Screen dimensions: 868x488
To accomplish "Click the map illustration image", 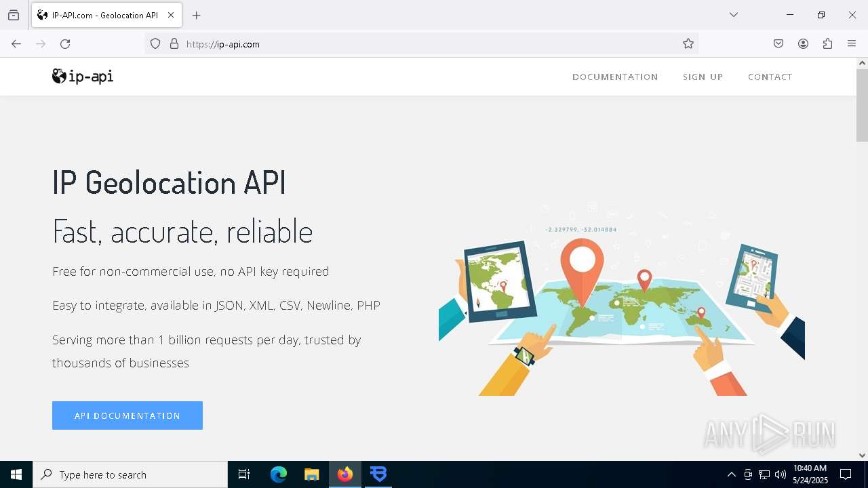I will [622, 300].
